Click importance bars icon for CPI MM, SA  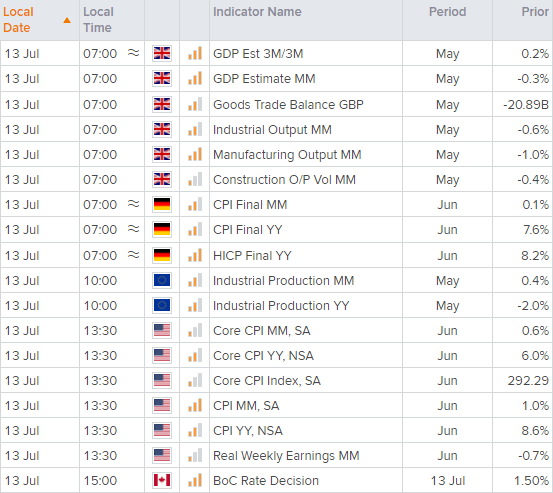[195, 406]
